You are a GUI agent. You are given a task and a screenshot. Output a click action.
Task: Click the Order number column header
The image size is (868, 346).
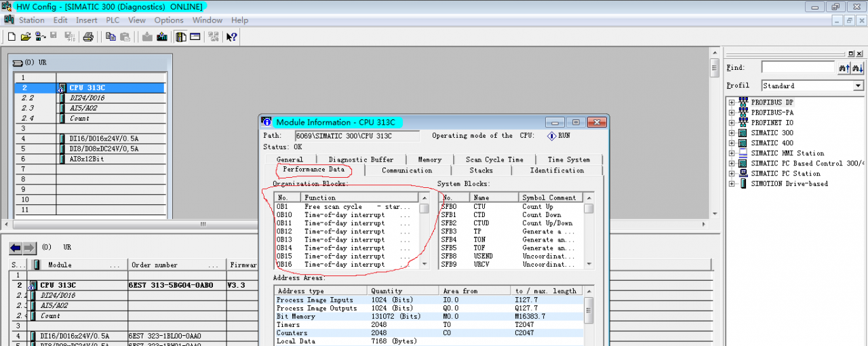[x=177, y=265]
